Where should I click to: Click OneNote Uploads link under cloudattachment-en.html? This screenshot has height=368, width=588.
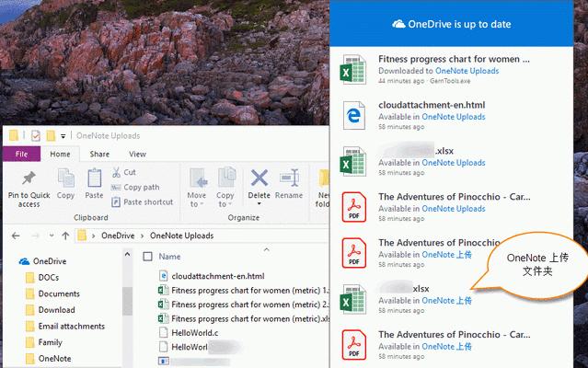tap(454, 117)
